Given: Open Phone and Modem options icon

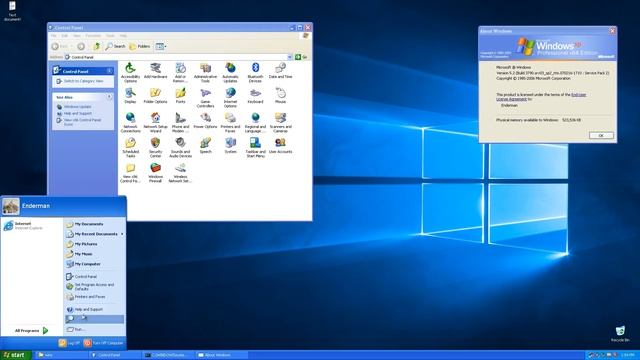Looking at the screenshot, I should (180, 122).
